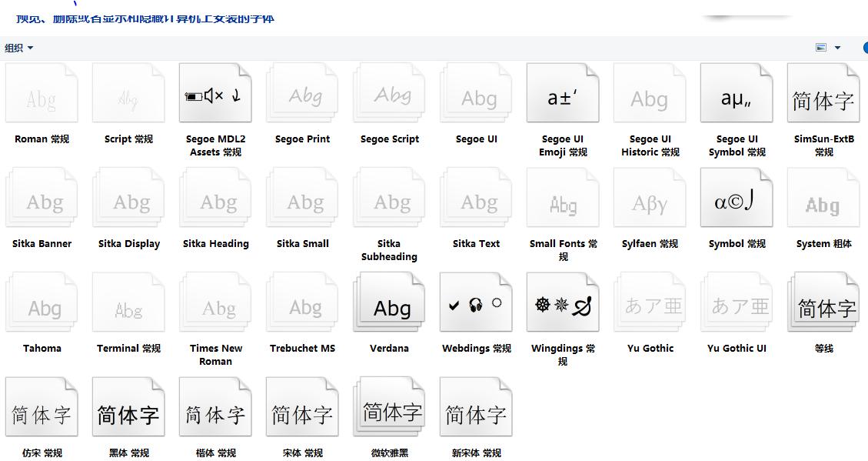Viewport: 868px width, 461px height.
Task: Select the Sitka Heading font icon
Action: click(215, 198)
